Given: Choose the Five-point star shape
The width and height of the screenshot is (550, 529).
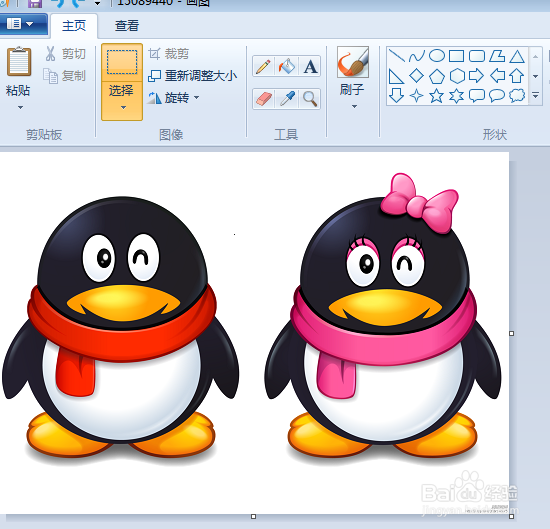Looking at the screenshot, I should click(437, 95).
